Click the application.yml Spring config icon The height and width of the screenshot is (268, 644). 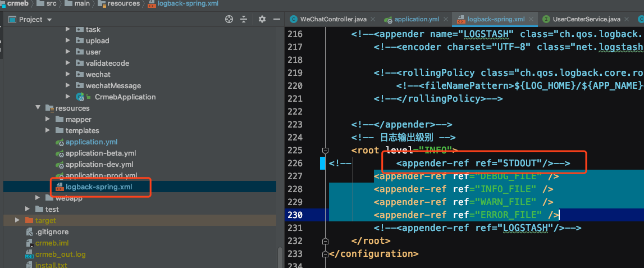(x=60, y=142)
